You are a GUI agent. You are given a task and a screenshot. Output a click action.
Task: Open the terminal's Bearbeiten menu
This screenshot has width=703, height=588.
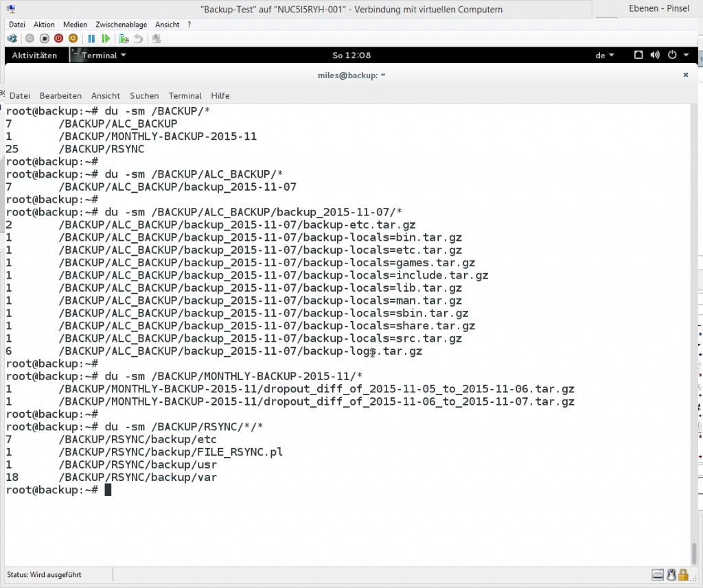60,95
